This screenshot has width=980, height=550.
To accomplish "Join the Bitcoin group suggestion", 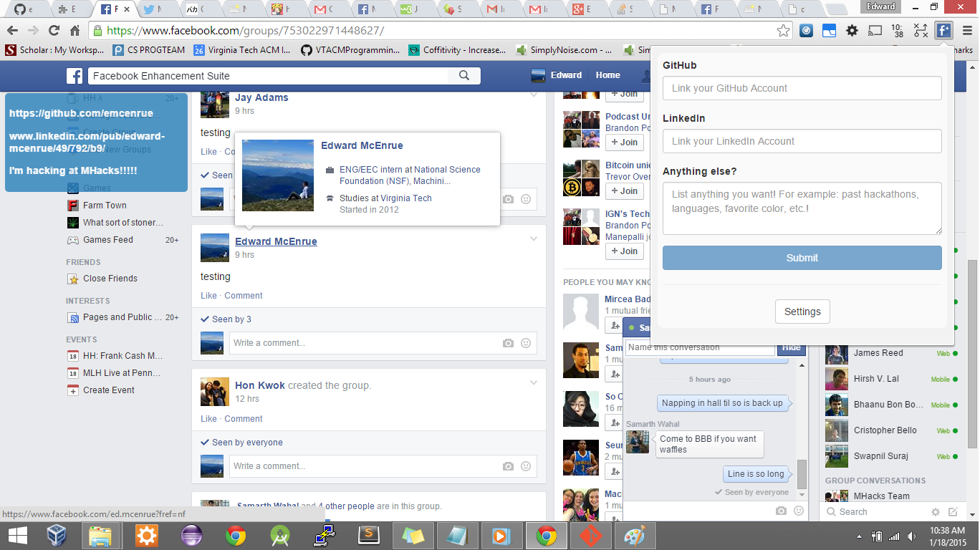I will [623, 191].
